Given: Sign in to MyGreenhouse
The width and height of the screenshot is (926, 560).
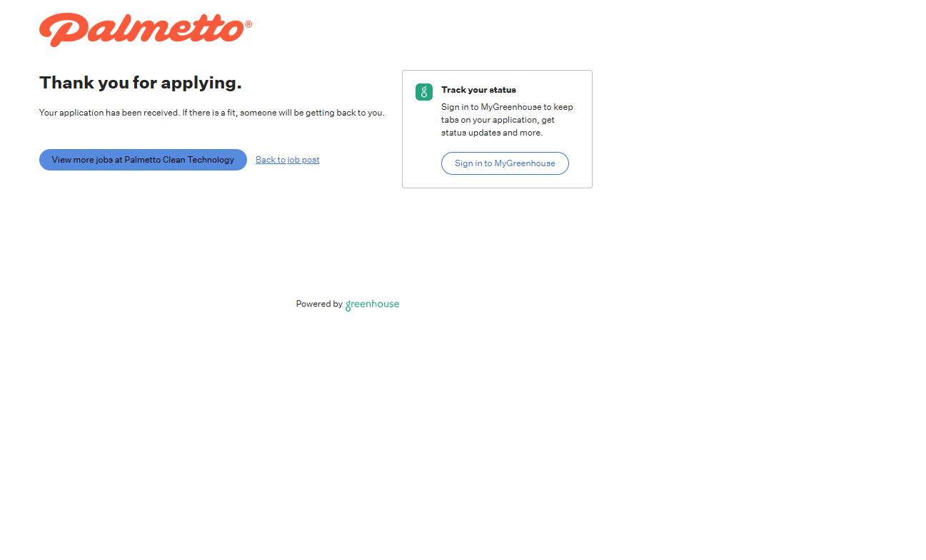Looking at the screenshot, I should tap(505, 163).
